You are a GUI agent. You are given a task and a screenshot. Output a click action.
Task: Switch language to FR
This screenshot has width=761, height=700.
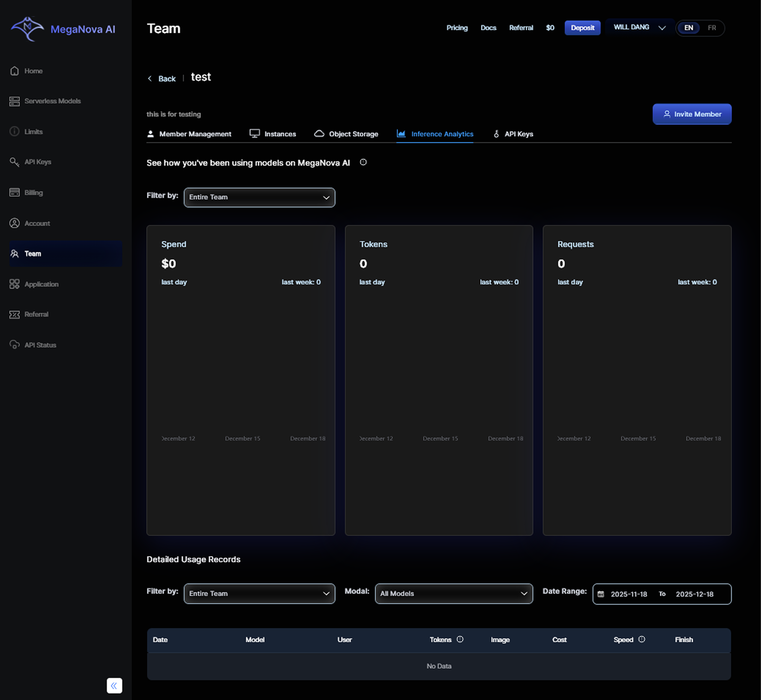tap(712, 28)
